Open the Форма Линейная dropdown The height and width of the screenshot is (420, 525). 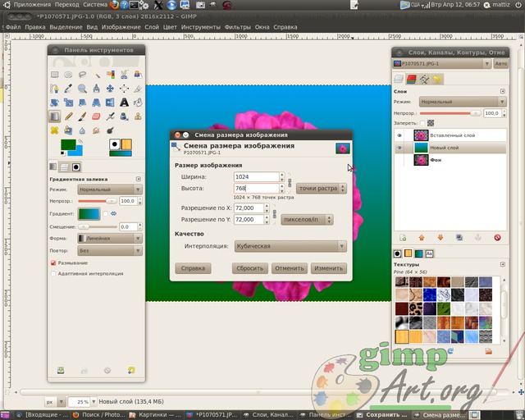(110, 239)
